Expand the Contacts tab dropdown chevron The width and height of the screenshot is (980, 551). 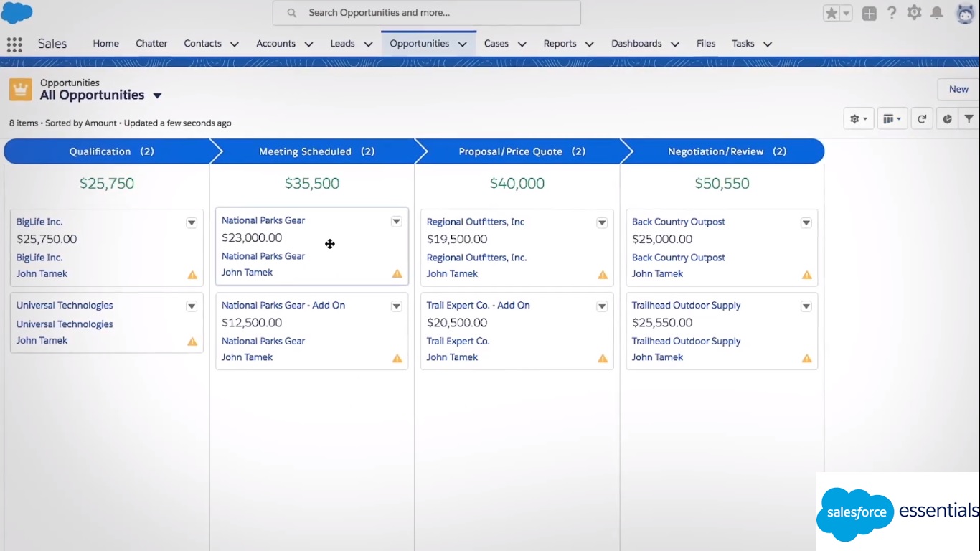234,44
